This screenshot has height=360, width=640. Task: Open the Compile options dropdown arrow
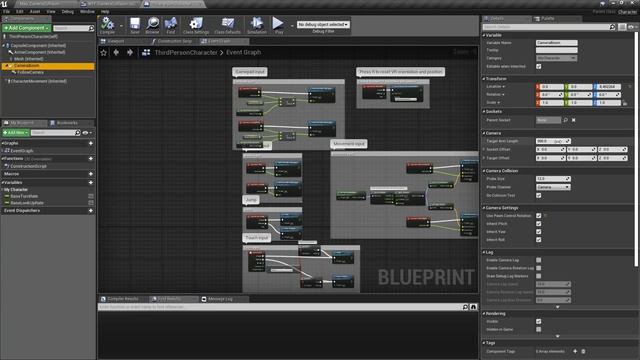tap(121, 25)
